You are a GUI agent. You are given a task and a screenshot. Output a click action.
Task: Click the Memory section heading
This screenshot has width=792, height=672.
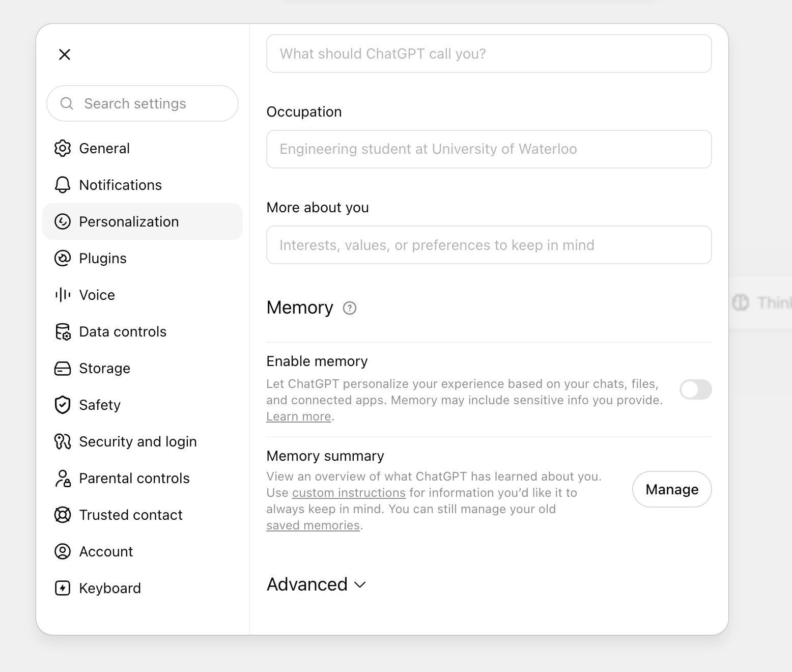coord(300,307)
